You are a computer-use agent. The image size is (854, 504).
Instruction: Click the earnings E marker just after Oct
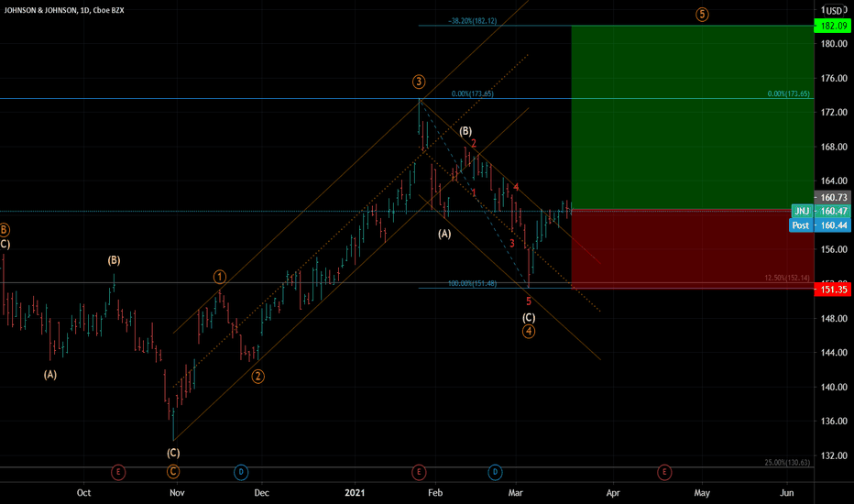coord(118,473)
